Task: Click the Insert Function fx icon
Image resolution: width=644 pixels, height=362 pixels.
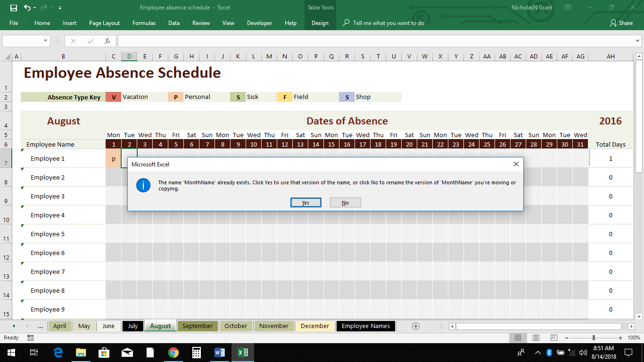Action: [x=107, y=41]
